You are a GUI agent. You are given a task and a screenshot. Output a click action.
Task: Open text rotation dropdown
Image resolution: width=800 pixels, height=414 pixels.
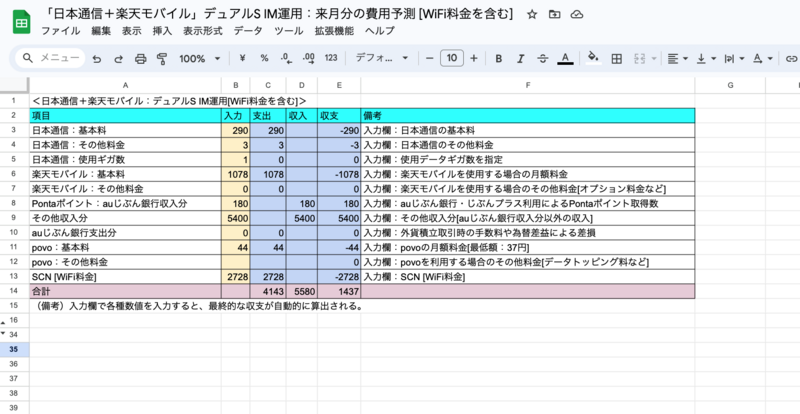763,59
